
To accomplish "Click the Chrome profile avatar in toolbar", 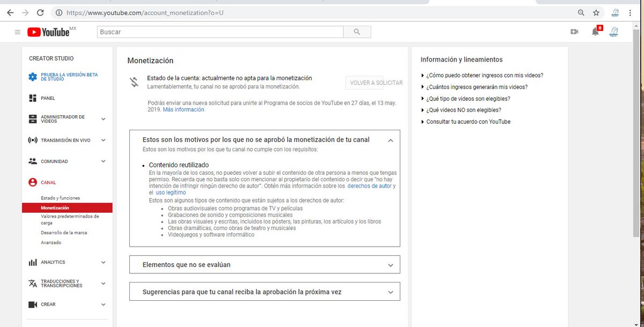I will point(615,12).
